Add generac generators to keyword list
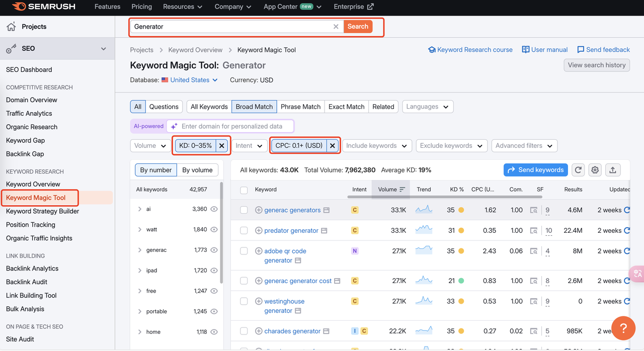 click(x=259, y=210)
